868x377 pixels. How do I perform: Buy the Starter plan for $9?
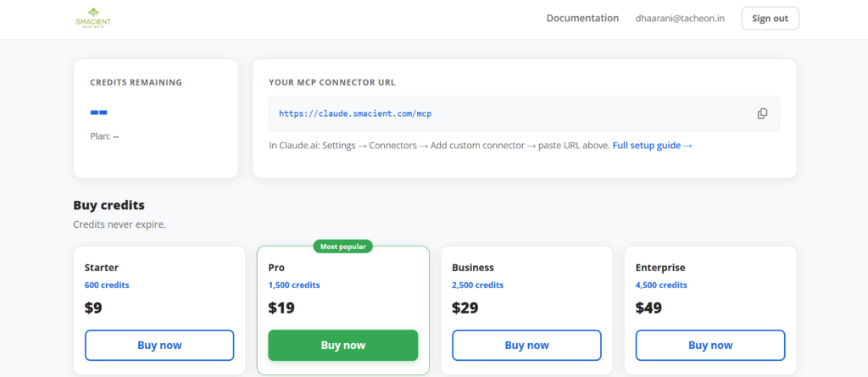tap(159, 345)
